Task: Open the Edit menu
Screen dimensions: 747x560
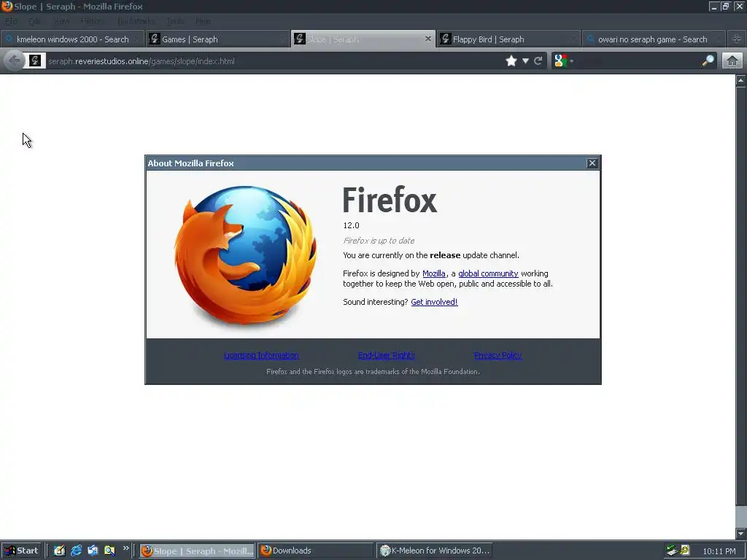Action: click(x=34, y=21)
